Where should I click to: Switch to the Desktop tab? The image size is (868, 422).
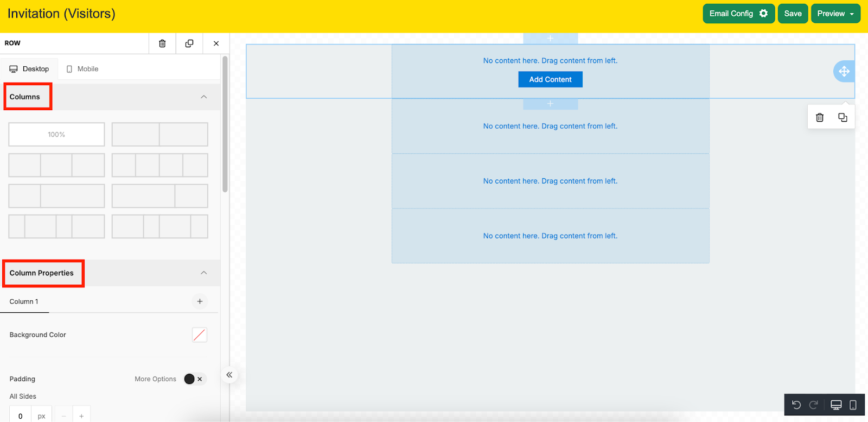pyautogui.click(x=29, y=69)
